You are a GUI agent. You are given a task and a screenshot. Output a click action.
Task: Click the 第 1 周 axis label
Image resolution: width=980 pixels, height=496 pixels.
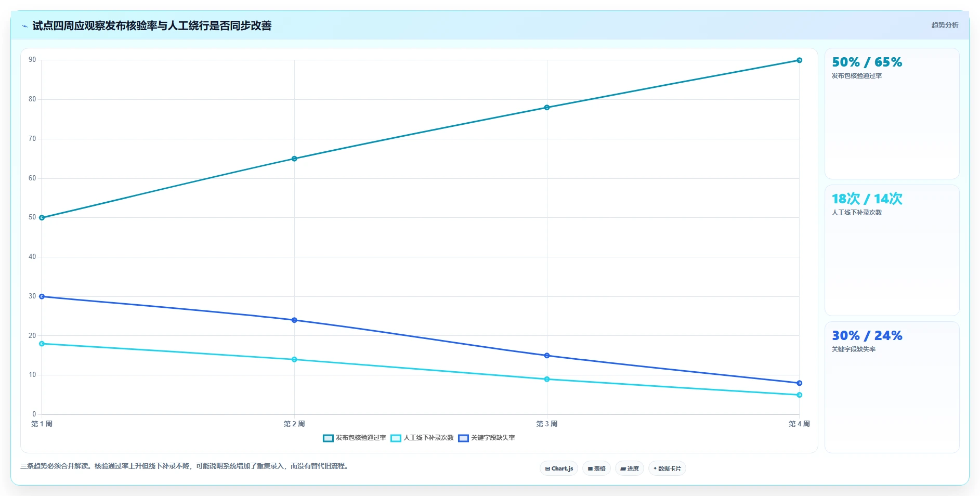(x=42, y=424)
